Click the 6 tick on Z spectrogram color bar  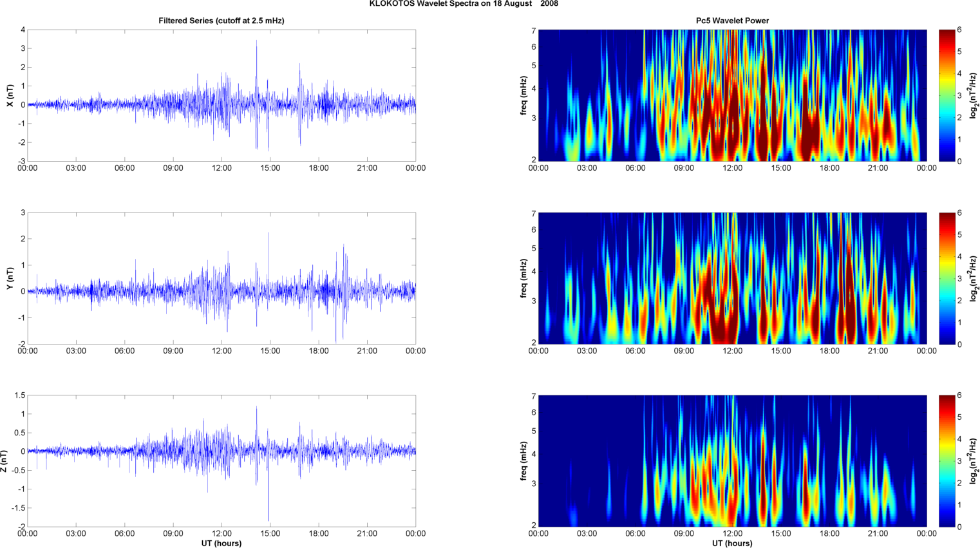click(959, 395)
